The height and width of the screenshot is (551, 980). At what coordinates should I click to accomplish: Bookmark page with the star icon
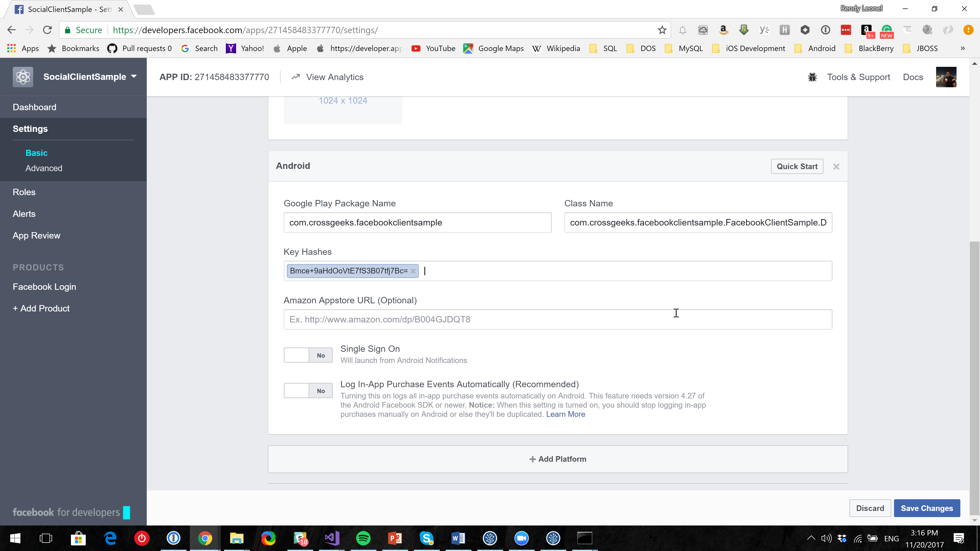[x=662, y=30]
